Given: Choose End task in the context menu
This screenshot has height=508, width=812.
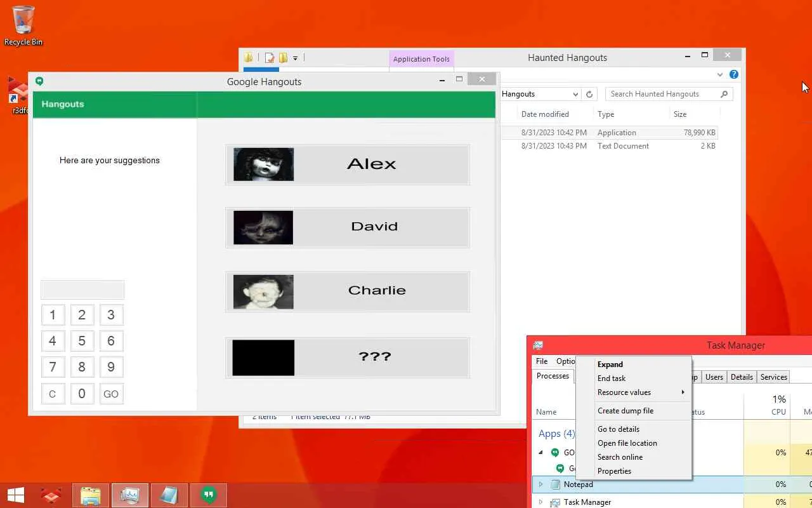Looking at the screenshot, I should [x=633, y=378].
